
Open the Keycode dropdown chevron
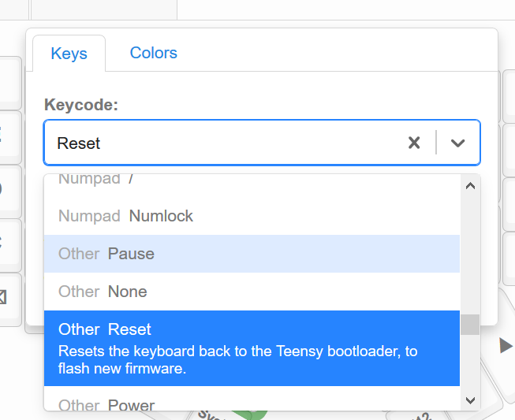(457, 143)
